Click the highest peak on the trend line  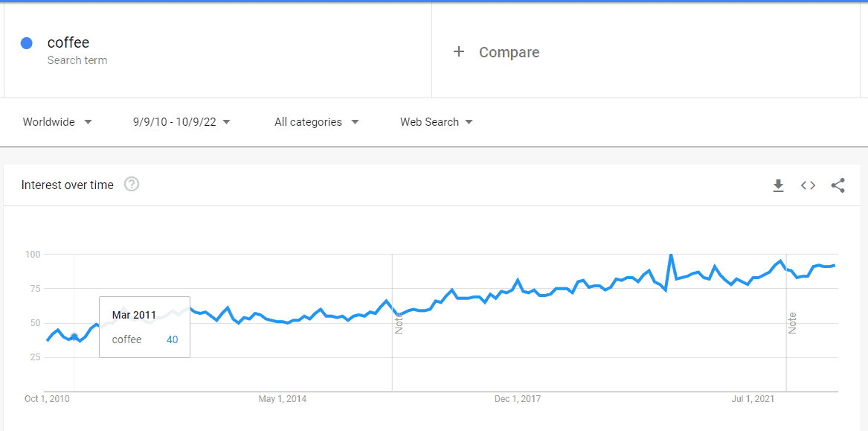[671, 255]
